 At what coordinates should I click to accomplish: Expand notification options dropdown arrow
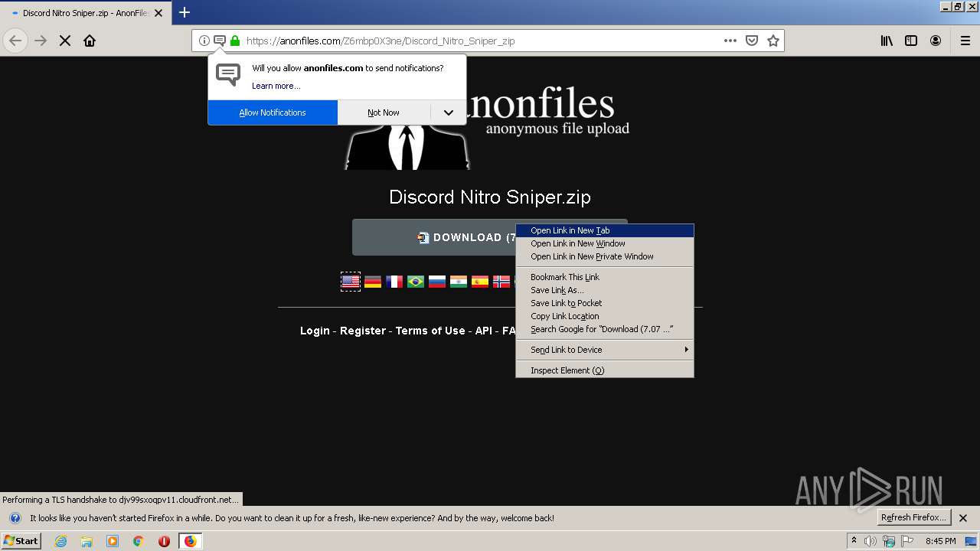(449, 112)
